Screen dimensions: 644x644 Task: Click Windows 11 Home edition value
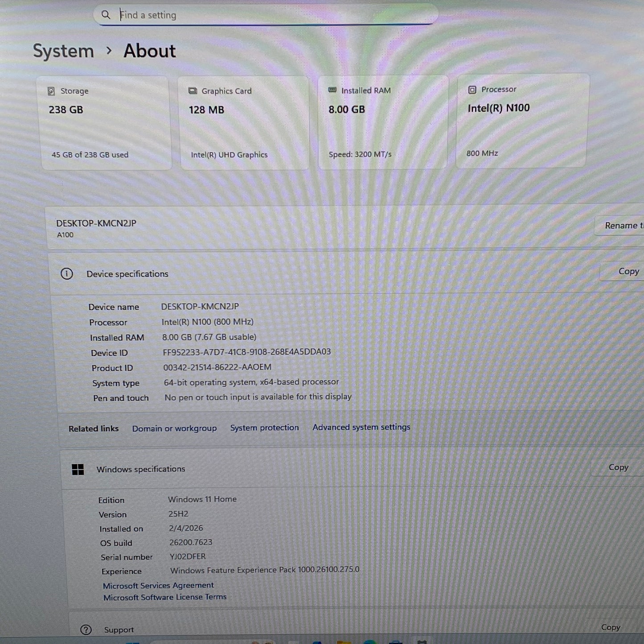202,499
